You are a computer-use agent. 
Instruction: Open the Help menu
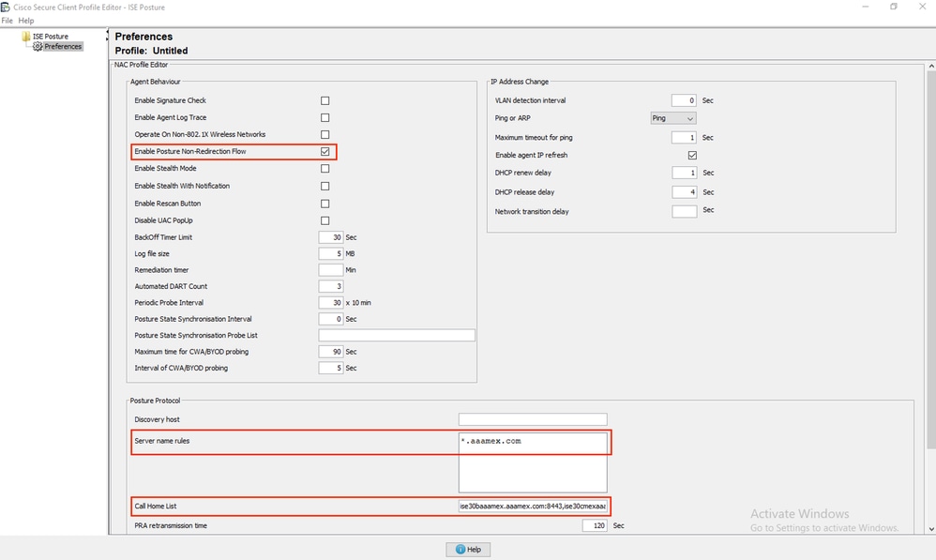[25, 20]
